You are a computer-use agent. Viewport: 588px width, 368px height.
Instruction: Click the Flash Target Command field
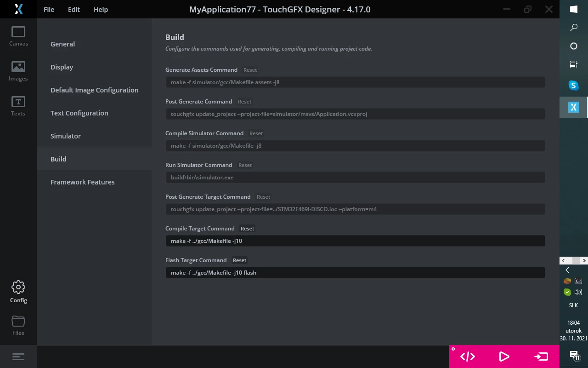coord(355,273)
